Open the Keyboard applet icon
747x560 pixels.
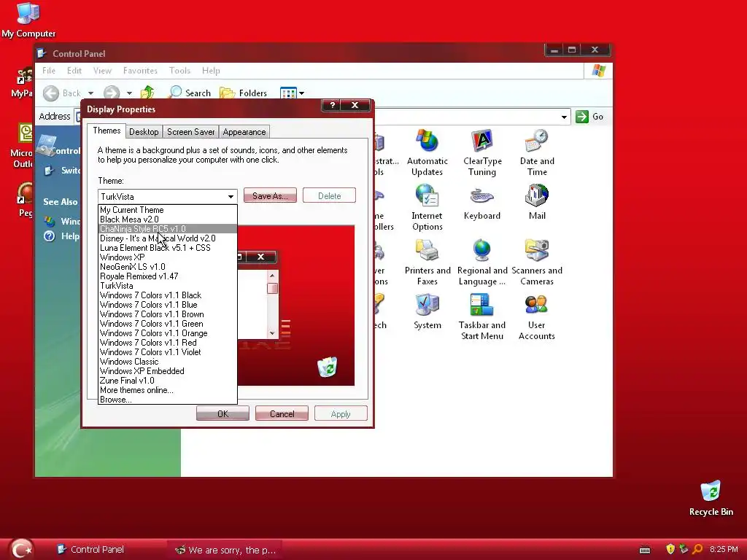point(482,203)
